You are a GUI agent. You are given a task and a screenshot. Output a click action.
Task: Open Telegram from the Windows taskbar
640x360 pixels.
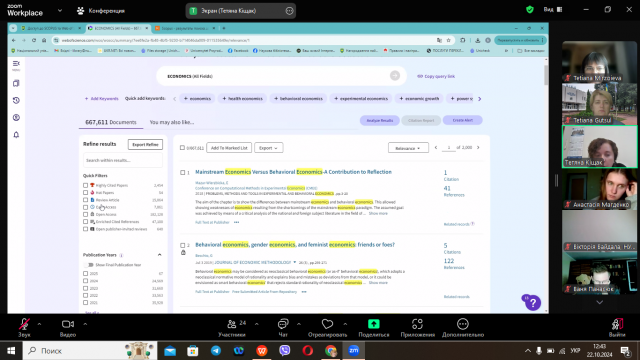(216, 351)
